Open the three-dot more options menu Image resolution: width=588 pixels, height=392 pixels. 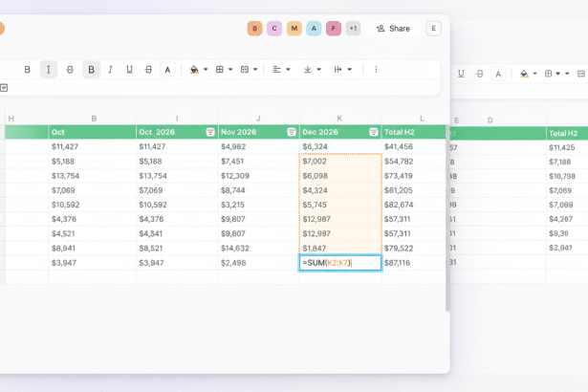tap(376, 70)
